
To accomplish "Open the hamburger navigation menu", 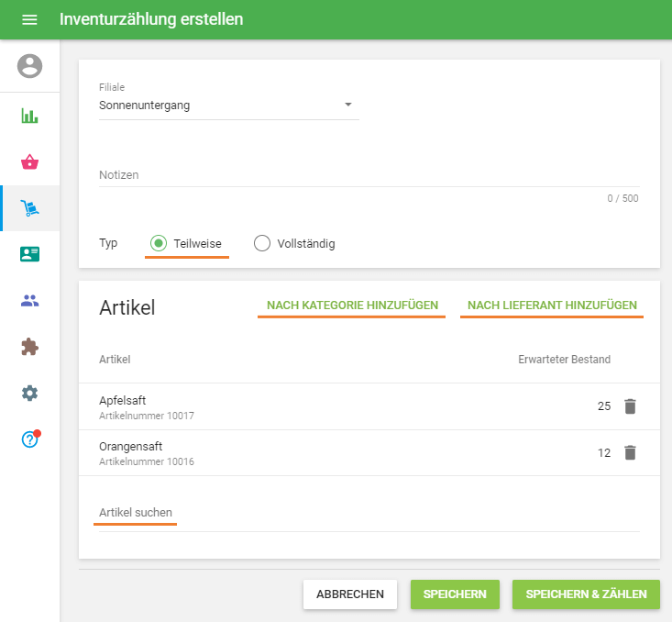I will 29,19.
